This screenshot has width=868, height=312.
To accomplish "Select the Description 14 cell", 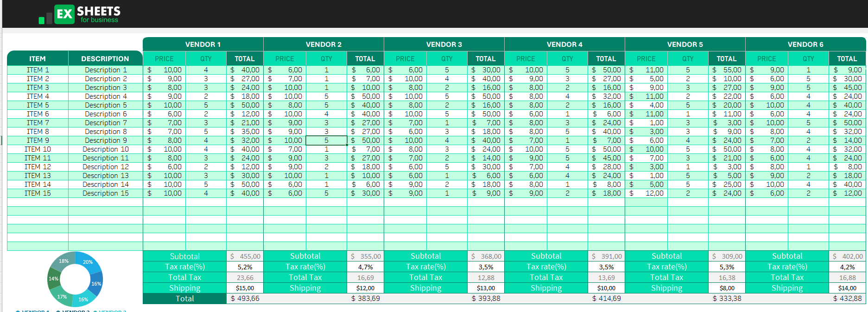I will point(106,185).
